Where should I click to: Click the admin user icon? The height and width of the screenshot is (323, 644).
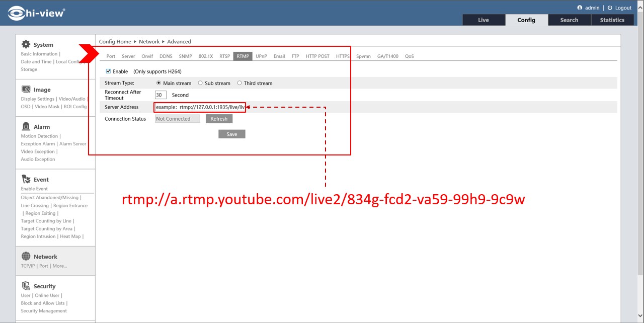[x=580, y=8]
